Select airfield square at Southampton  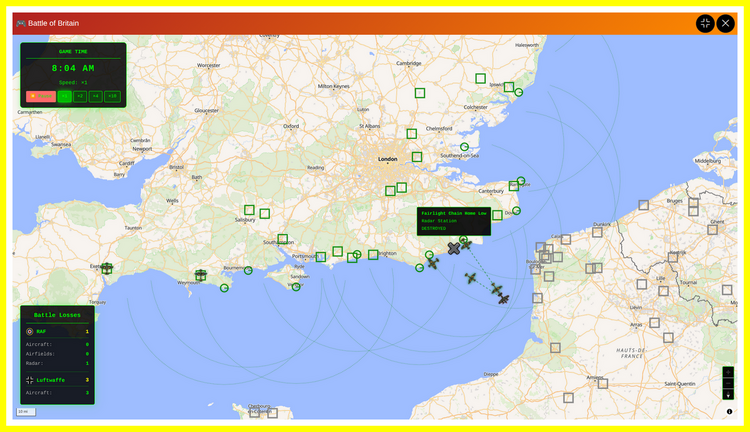[283, 238]
